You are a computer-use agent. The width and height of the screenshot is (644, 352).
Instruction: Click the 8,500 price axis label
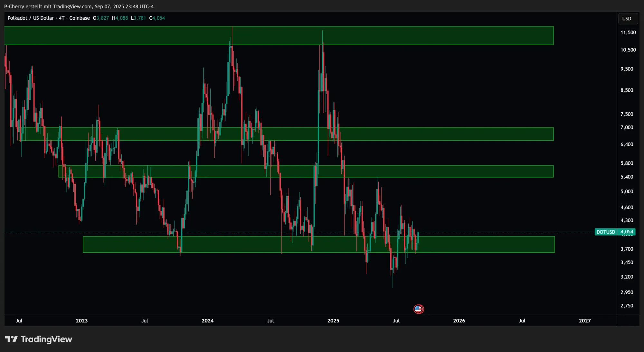pyautogui.click(x=627, y=90)
